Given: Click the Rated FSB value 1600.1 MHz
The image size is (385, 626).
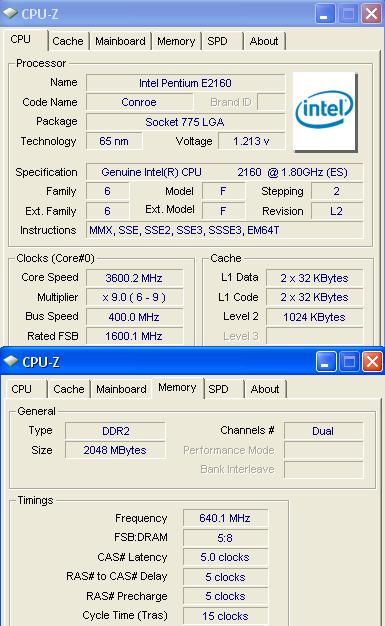Looking at the screenshot, I should tap(135, 336).
